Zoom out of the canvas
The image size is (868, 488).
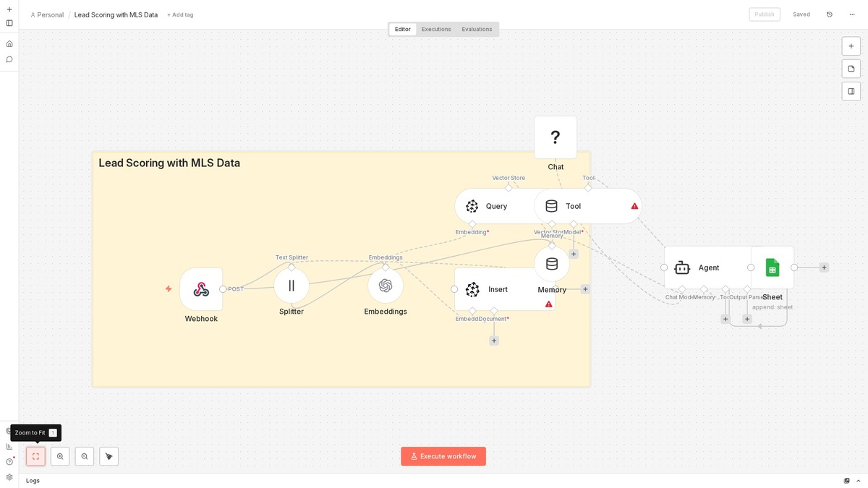[x=85, y=456]
